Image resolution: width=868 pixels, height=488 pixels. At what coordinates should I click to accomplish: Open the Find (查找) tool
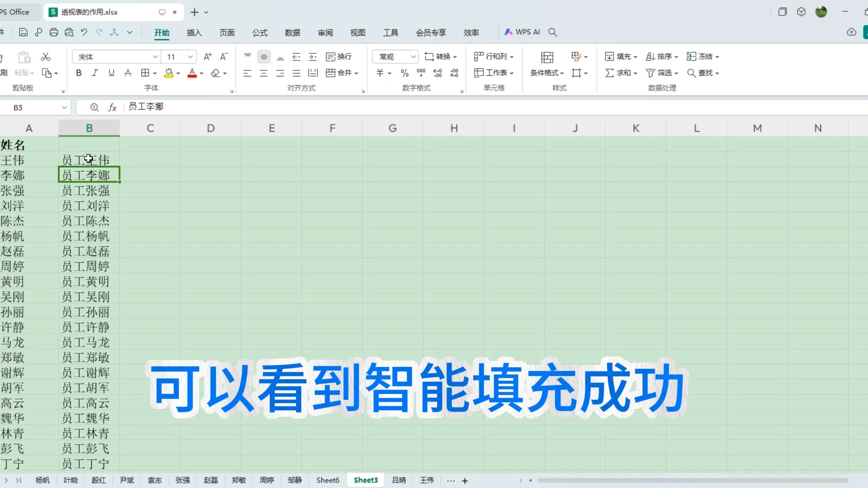pyautogui.click(x=700, y=73)
